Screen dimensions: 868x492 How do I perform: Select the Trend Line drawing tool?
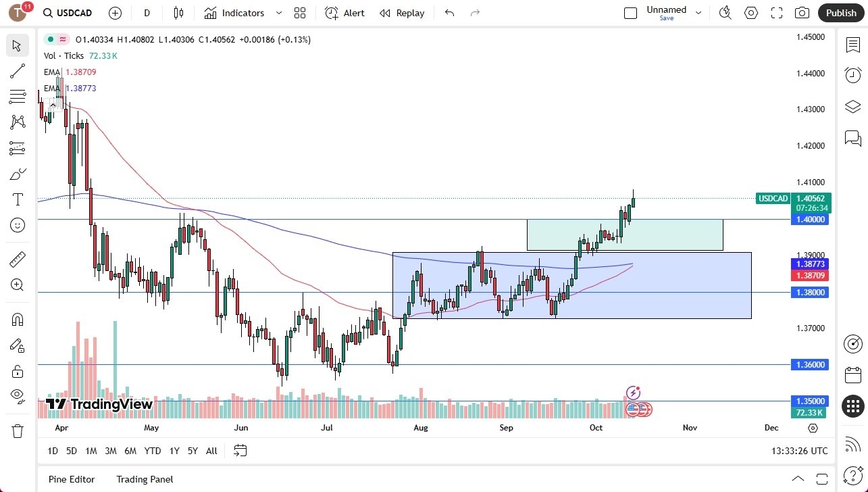point(17,71)
